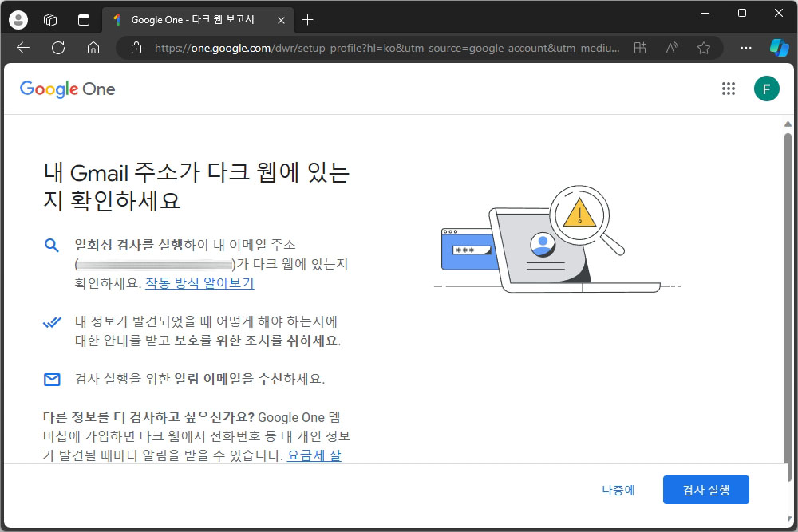Screen dimensions: 798x532
Task: Close the Google One tab
Action: point(281,21)
